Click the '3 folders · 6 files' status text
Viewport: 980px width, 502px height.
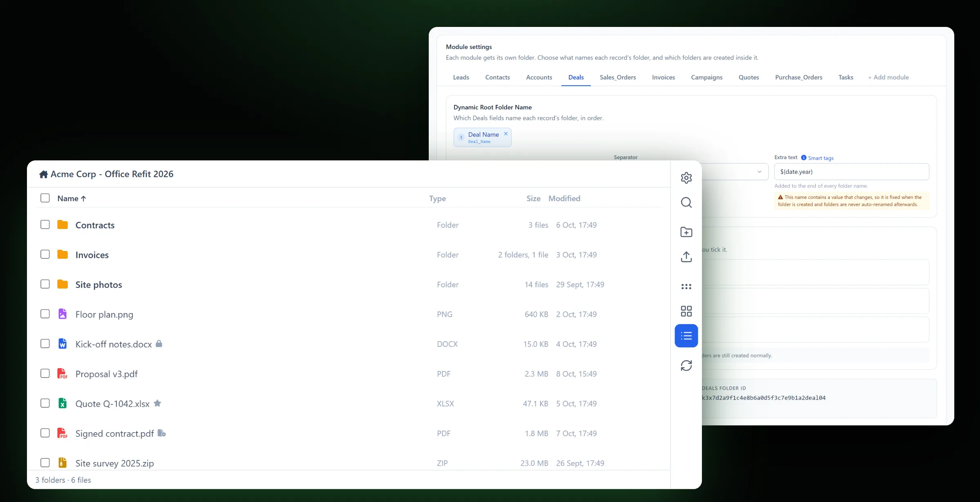pyautogui.click(x=63, y=480)
